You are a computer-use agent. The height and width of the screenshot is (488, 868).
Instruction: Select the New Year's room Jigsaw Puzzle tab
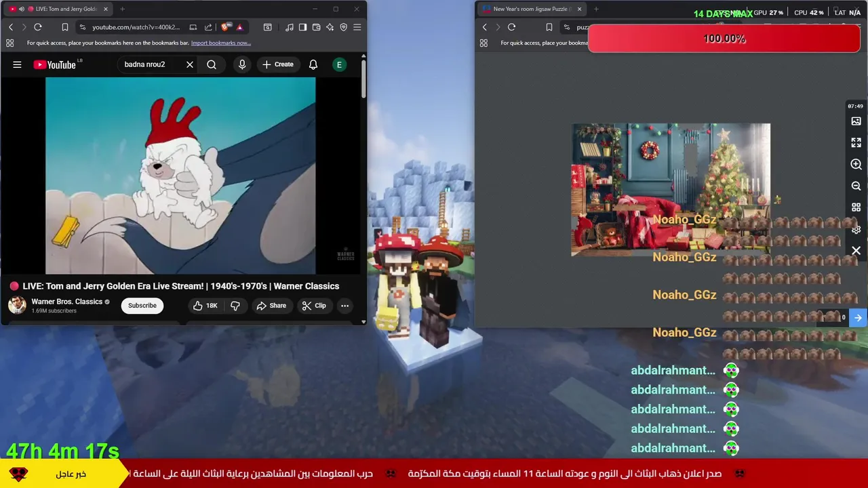(x=532, y=9)
